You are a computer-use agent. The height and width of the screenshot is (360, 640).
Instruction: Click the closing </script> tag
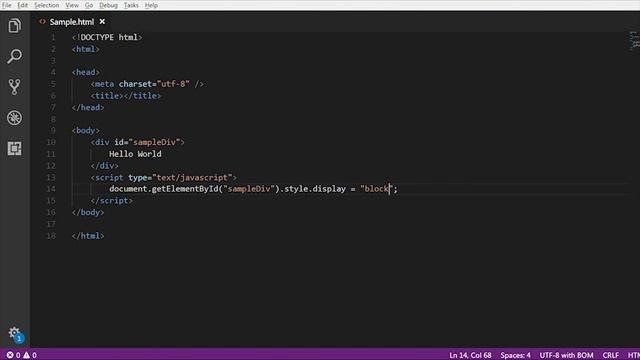pos(111,200)
